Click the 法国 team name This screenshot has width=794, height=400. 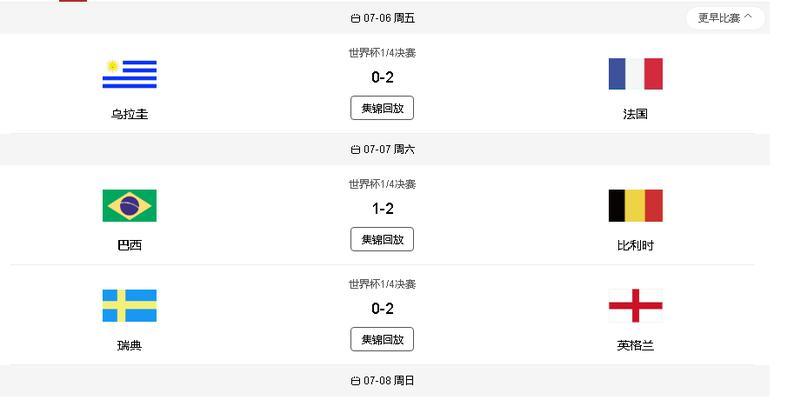pos(636,114)
